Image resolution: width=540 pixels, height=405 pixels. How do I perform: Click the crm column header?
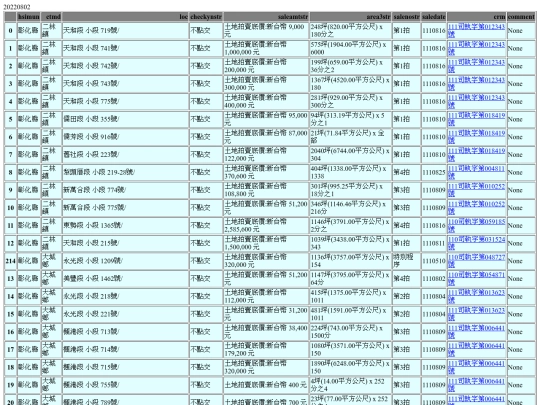pyautogui.click(x=477, y=17)
